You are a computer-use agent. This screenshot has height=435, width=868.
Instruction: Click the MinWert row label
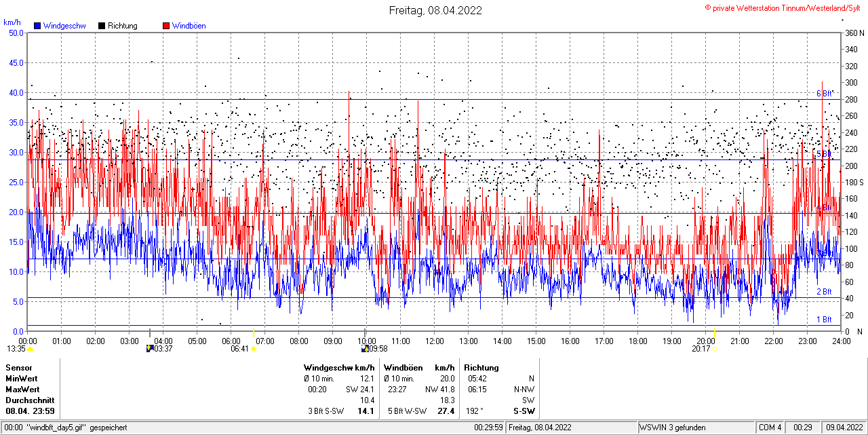tap(22, 379)
